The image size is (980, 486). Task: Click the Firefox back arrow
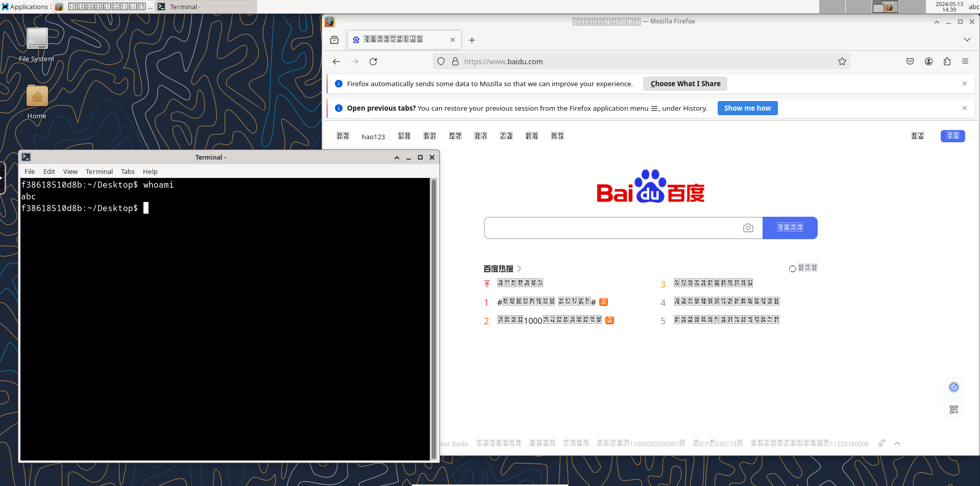click(336, 62)
